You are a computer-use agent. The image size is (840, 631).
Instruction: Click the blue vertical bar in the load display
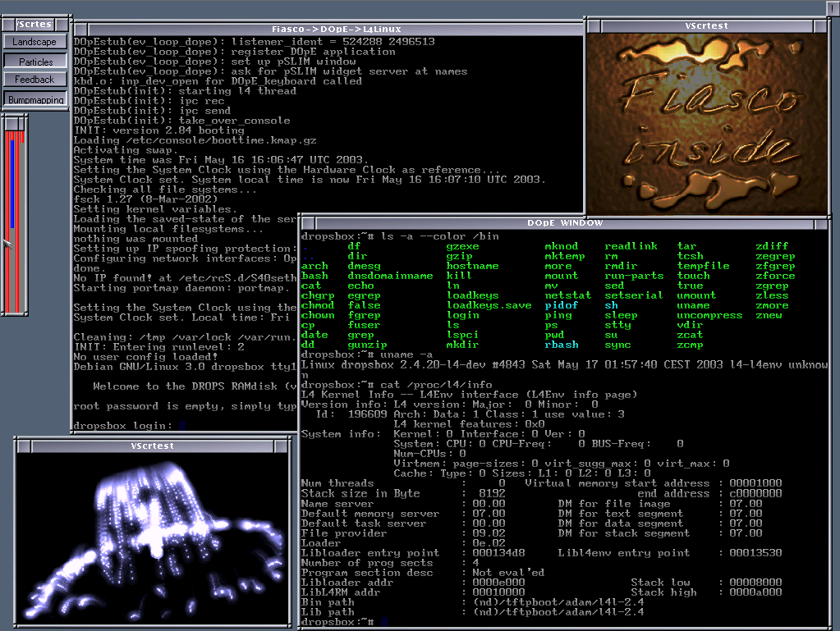12,184
